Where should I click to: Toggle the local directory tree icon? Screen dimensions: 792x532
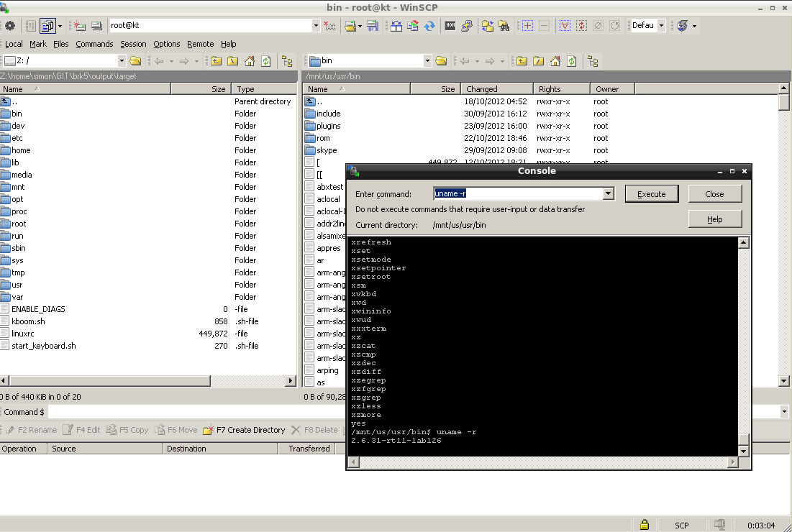click(287, 61)
